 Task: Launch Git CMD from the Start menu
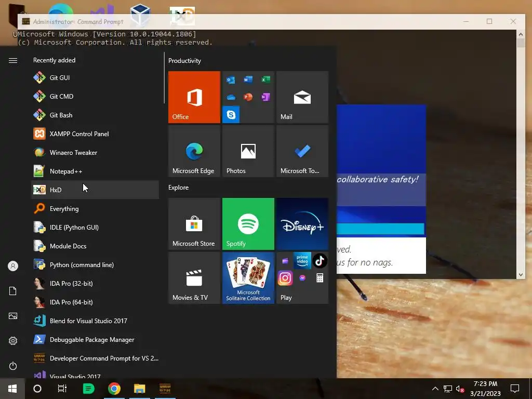(x=95, y=96)
